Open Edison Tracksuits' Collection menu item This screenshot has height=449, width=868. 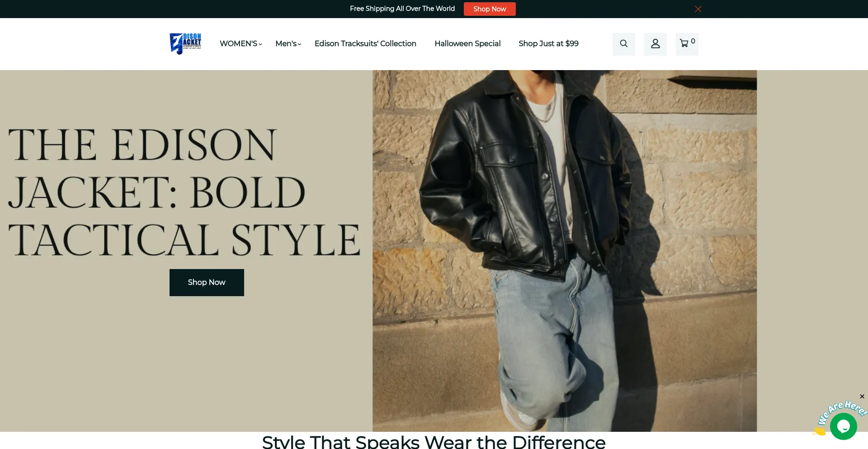[x=365, y=44]
